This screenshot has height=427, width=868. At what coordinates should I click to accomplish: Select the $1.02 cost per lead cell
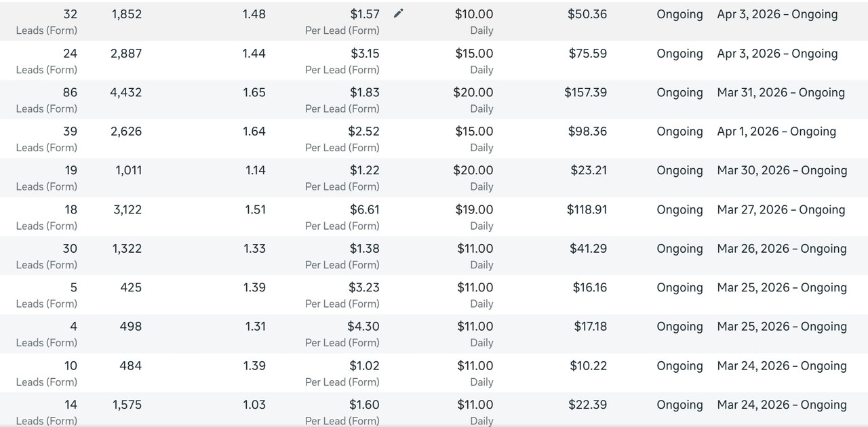(364, 365)
